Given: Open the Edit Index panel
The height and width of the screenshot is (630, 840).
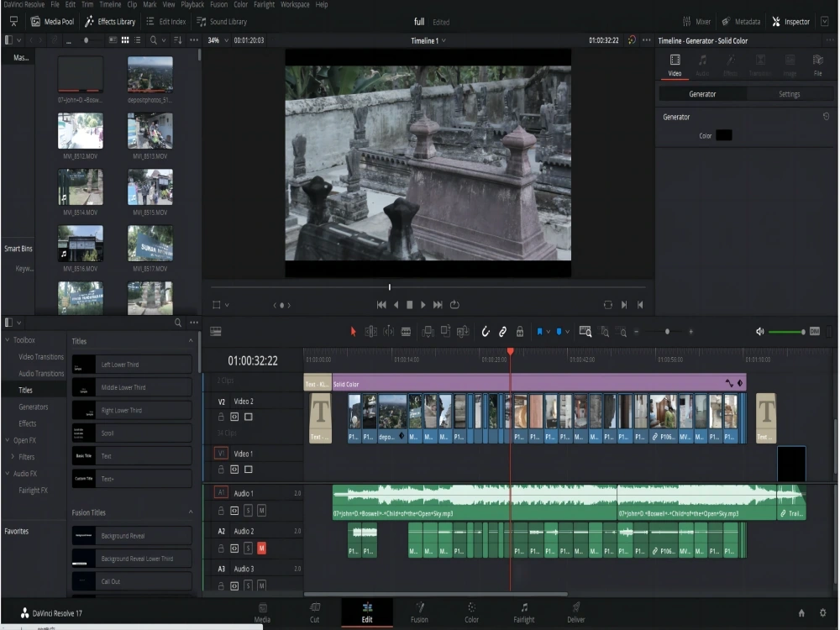Looking at the screenshot, I should coord(166,22).
